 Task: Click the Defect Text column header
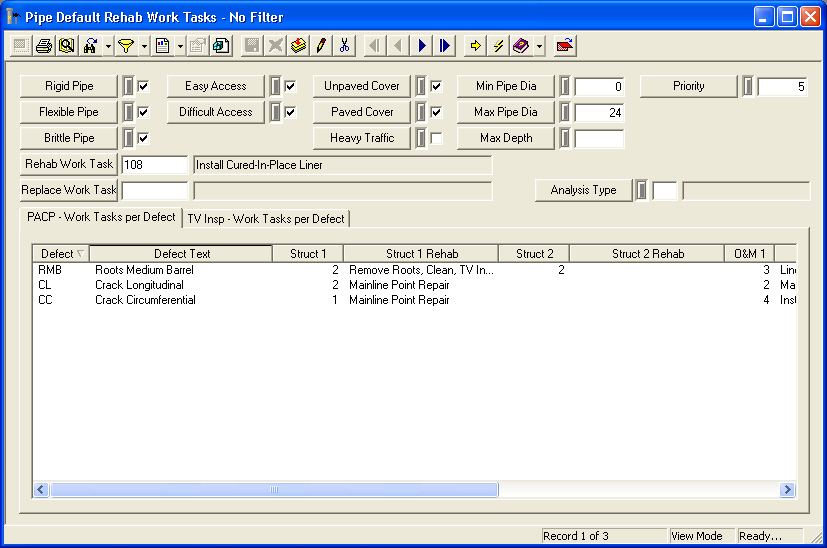tap(181, 254)
